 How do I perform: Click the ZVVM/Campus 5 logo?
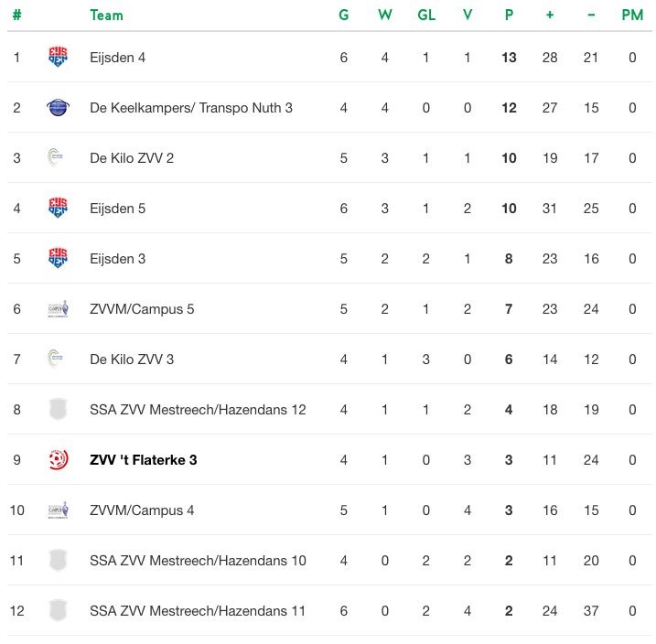(x=59, y=308)
